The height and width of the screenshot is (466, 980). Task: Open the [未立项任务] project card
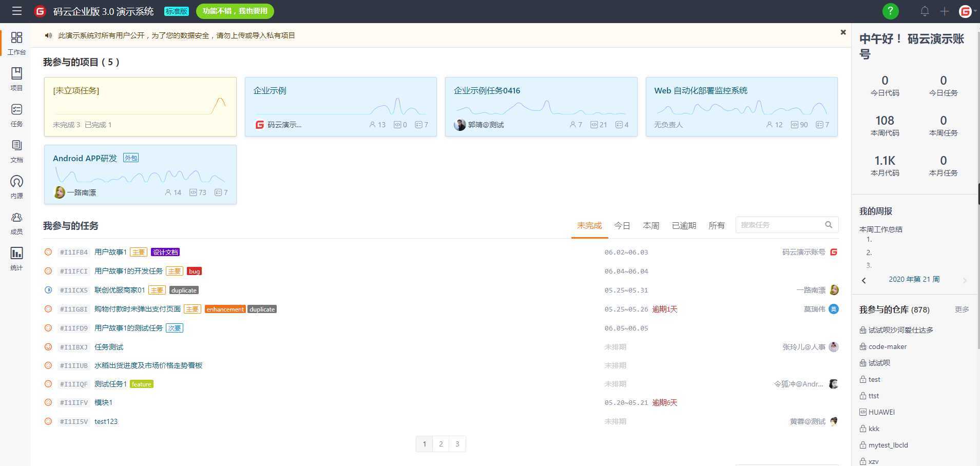pyautogui.click(x=140, y=107)
